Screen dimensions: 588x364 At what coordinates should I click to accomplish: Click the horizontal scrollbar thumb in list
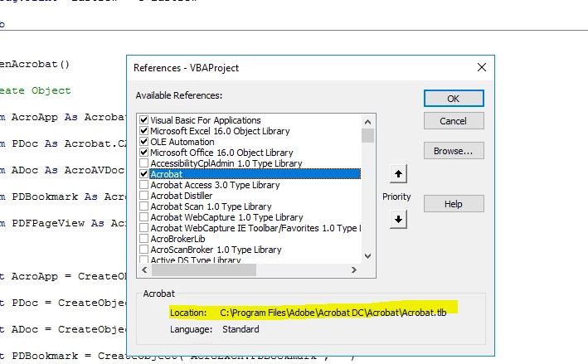pos(204,270)
